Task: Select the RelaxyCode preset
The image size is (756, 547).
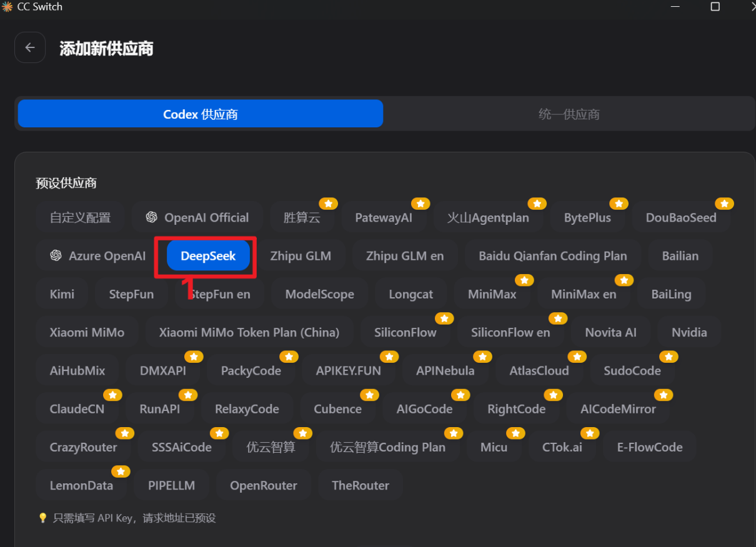Action: pos(247,409)
